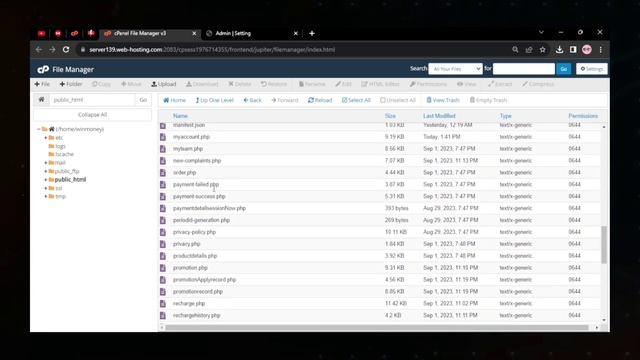Image resolution: width=640 pixels, height=360 pixels.
Task: Open the Chrome three-dot menu
Action: [600, 50]
